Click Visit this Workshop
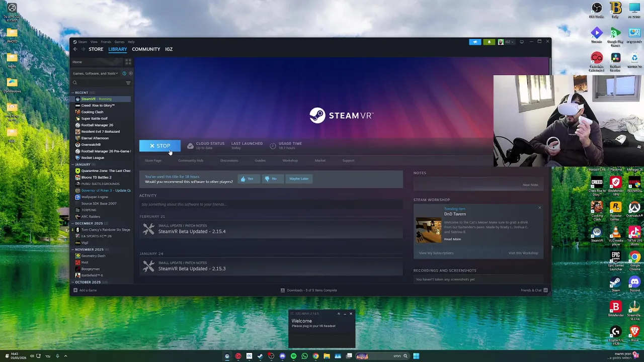Screen dimensions: 644x362 523,253
